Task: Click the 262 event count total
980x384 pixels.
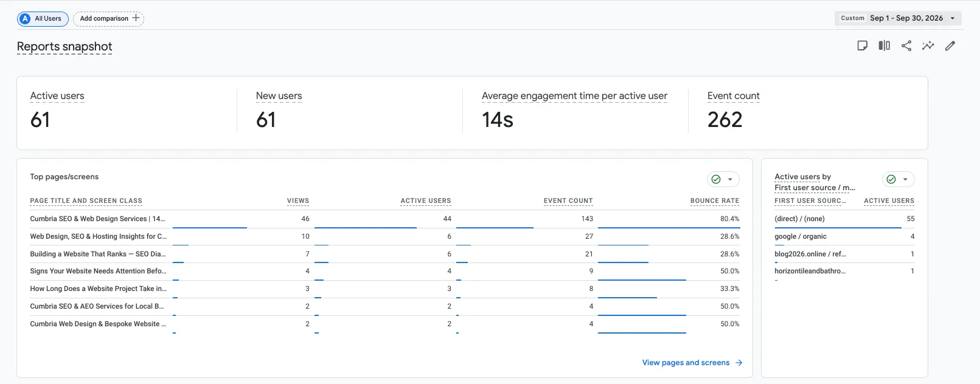Action: tap(725, 120)
